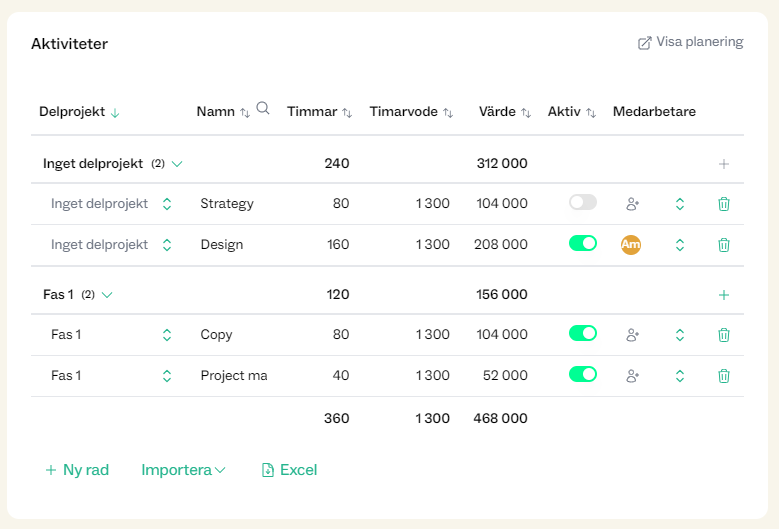779x529 pixels.
Task: Click the Am avatar on Design row
Action: [630, 244]
